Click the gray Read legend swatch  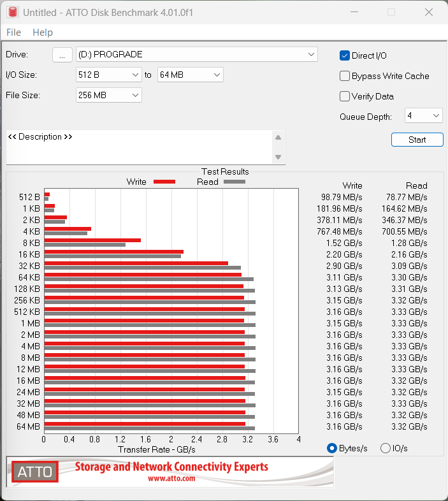[234, 182]
